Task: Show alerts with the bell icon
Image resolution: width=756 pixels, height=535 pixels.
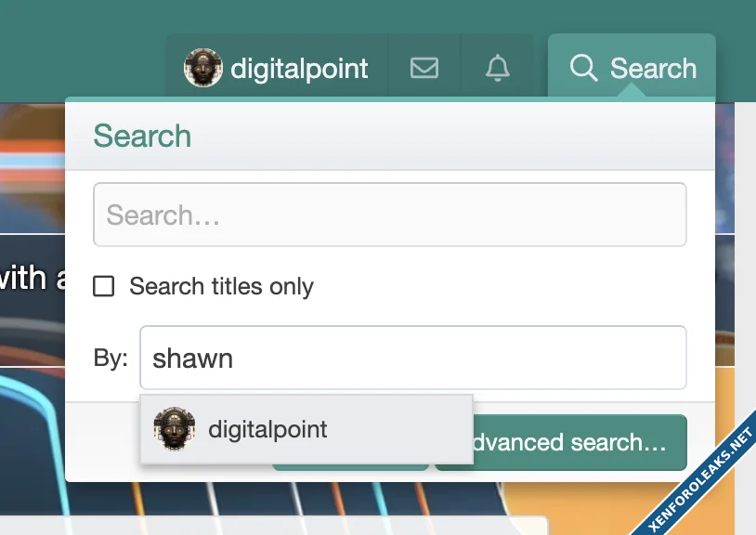Action: [498, 69]
